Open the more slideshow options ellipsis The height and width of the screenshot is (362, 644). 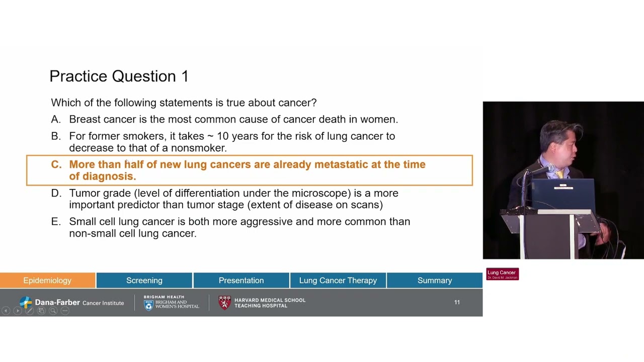click(65, 311)
